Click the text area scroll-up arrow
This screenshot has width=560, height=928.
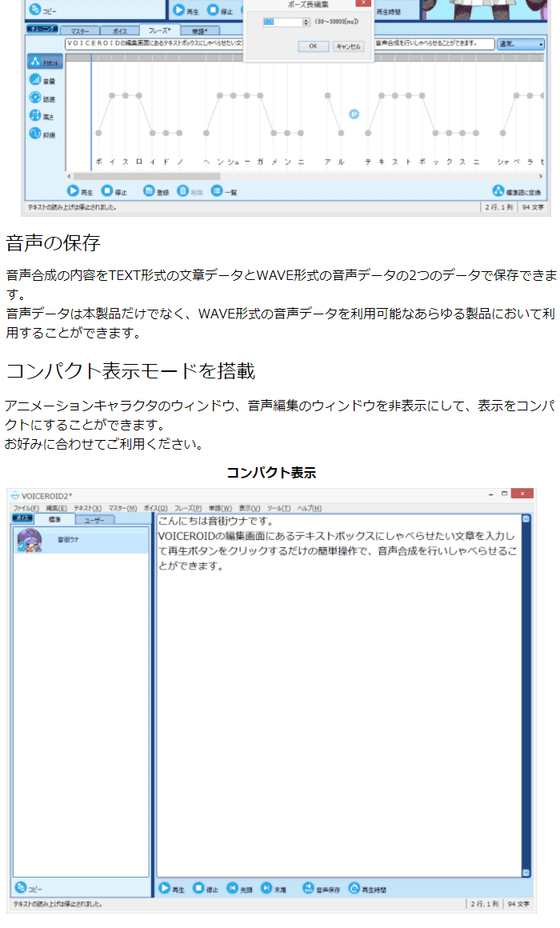(x=526, y=519)
